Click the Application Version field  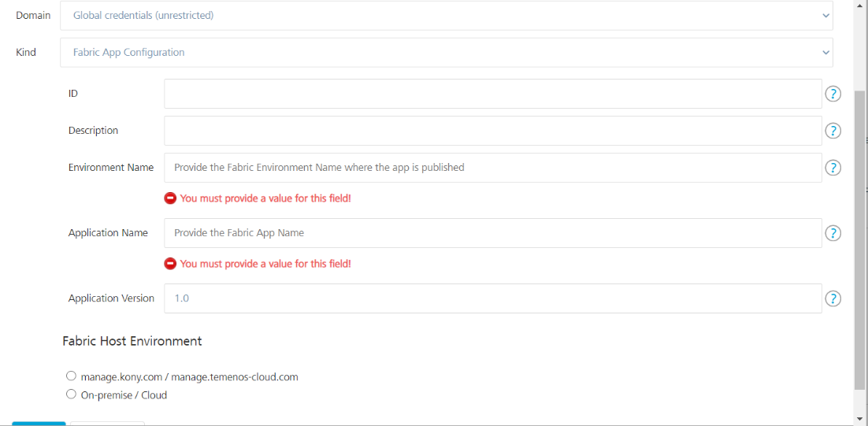point(492,298)
